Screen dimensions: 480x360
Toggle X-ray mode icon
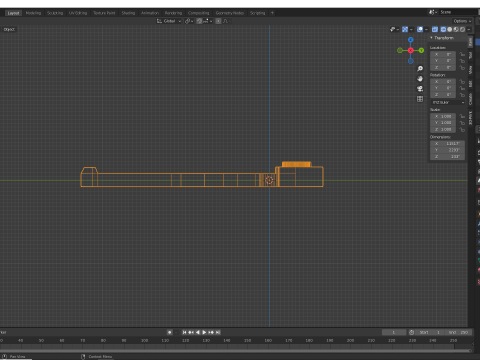tap(435, 29)
